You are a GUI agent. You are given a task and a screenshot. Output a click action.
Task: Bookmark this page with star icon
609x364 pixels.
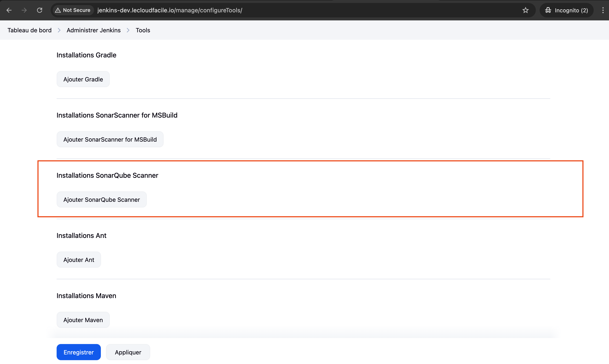(525, 10)
